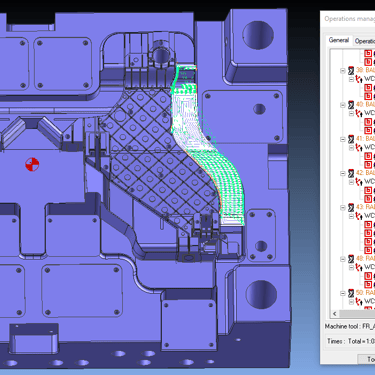Click the tool icon of operation 43
This screenshot has height=375, width=375.
click(x=351, y=207)
